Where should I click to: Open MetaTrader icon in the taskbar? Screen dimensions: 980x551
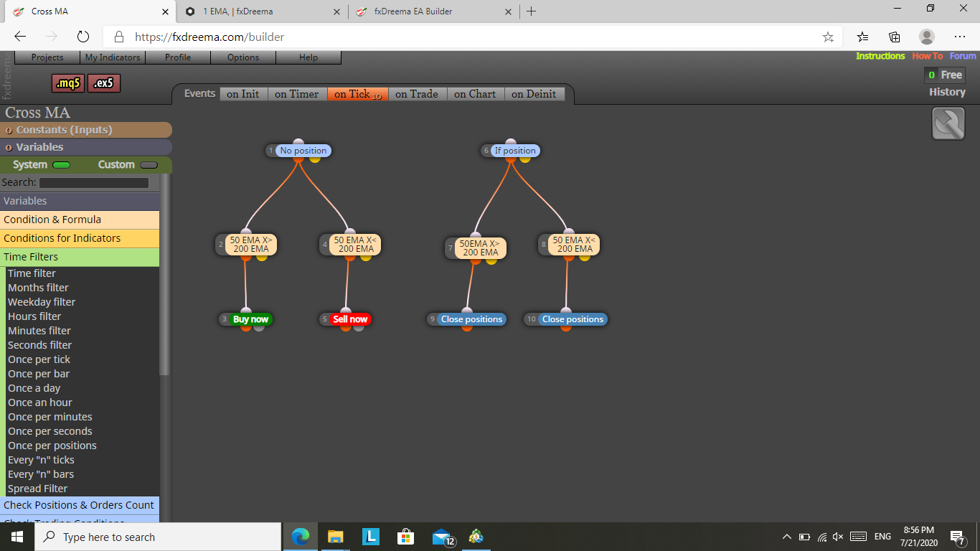pyautogui.click(x=476, y=537)
